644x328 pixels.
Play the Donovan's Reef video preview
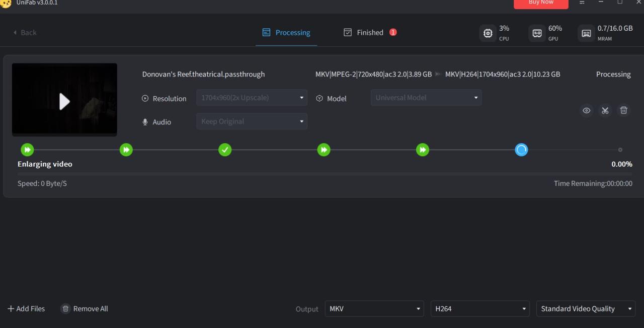(64, 101)
